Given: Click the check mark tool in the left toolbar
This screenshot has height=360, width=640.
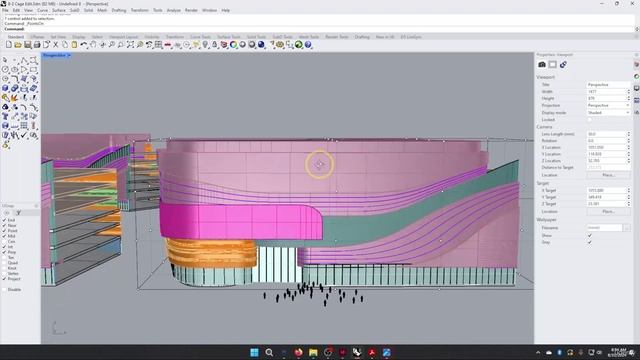Looking at the screenshot, I should click(24, 135).
